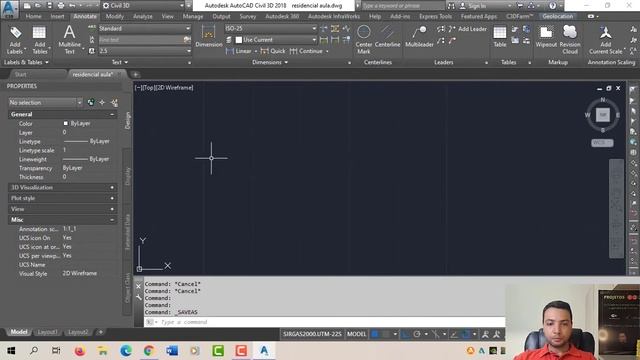Click the Multileader tool
This screenshot has width=640, height=360.
tap(419, 37)
